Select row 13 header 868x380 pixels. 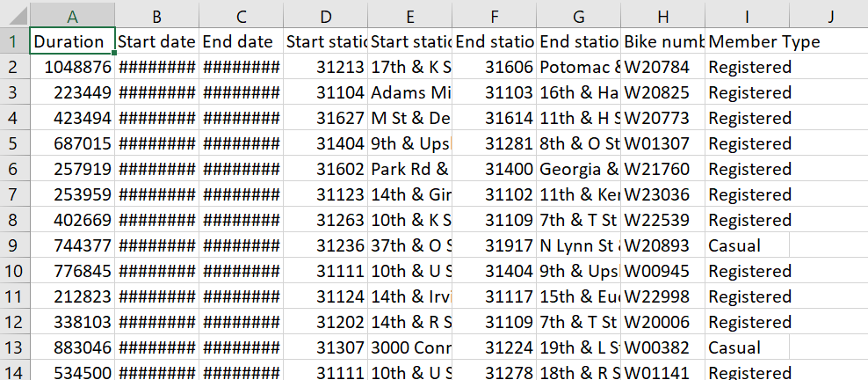(14, 347)
